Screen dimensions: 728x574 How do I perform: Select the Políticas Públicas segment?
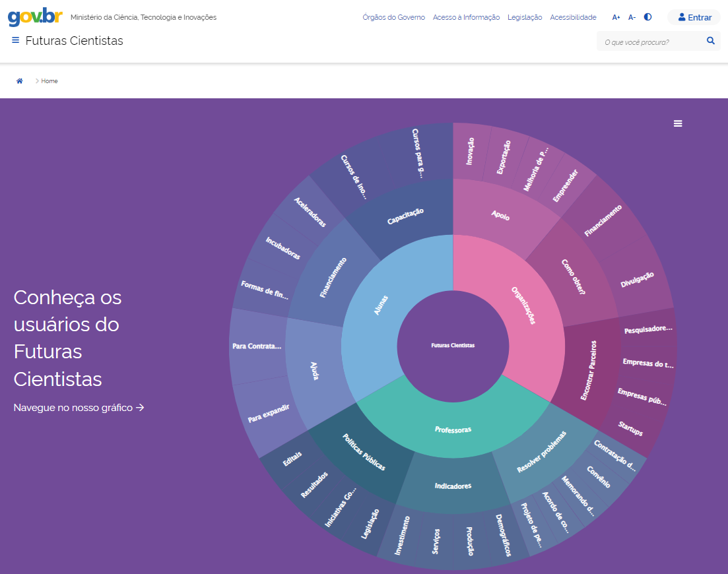[x=364, y=452]
